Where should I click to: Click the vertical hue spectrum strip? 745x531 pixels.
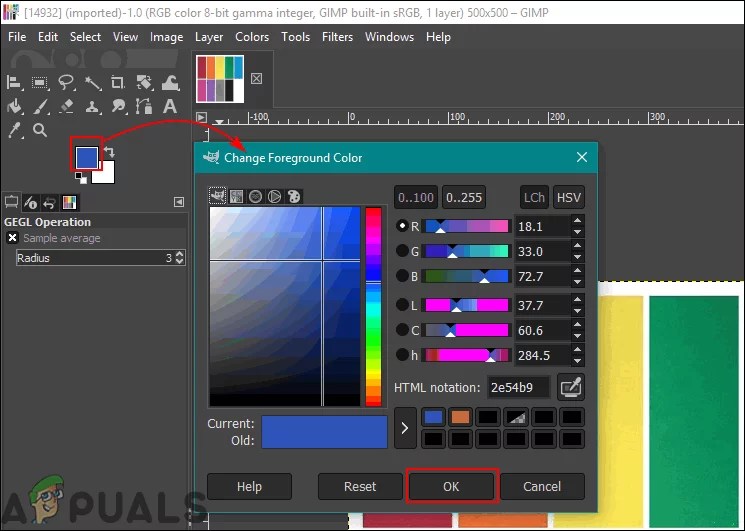click(x=373, y=306)
